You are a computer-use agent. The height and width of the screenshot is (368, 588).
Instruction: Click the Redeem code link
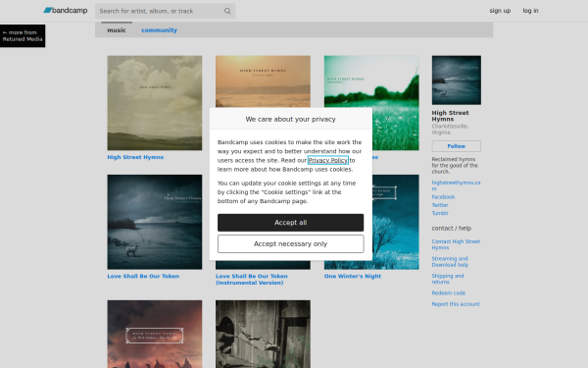click(x=448, y=292)
